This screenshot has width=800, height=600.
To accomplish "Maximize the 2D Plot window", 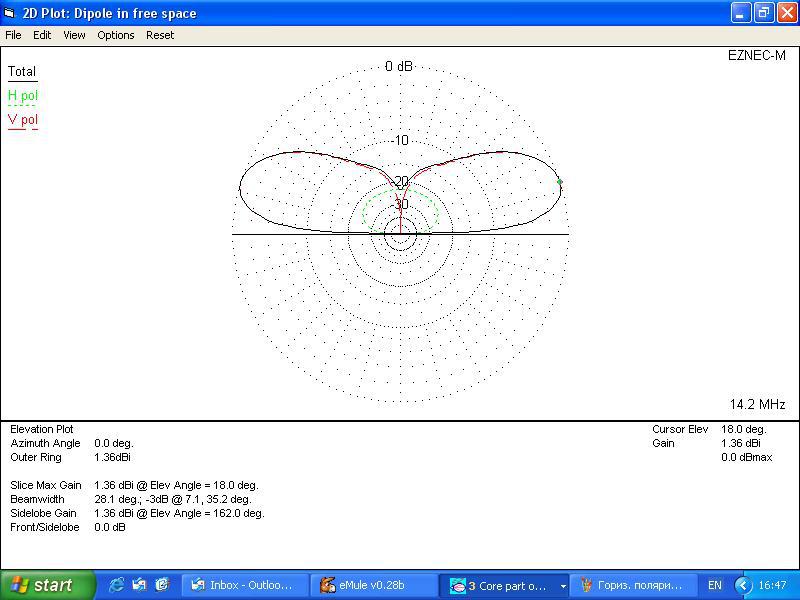I will pos(763,13).
